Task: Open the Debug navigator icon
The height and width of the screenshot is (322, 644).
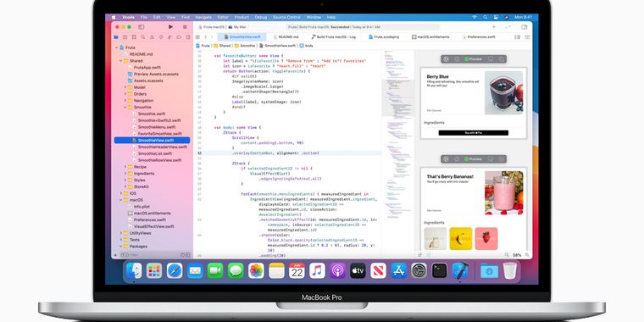Action: pos(170,37)
